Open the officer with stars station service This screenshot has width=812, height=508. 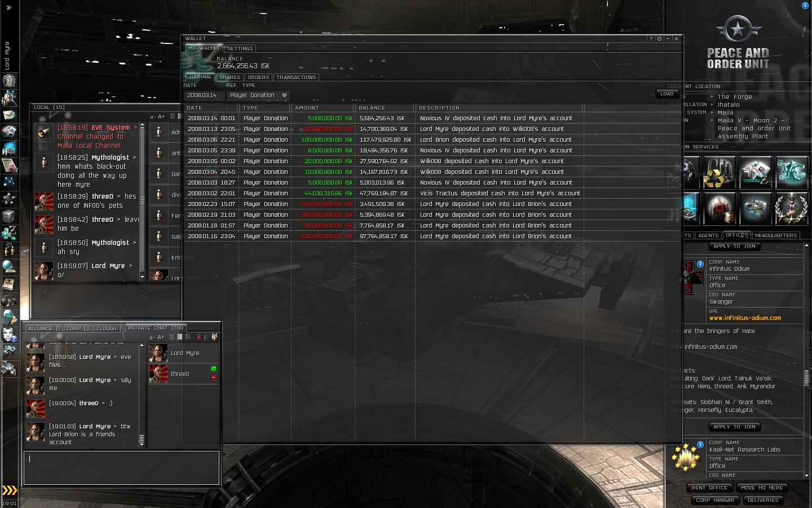pyautogui.click(x=791, y=208)
